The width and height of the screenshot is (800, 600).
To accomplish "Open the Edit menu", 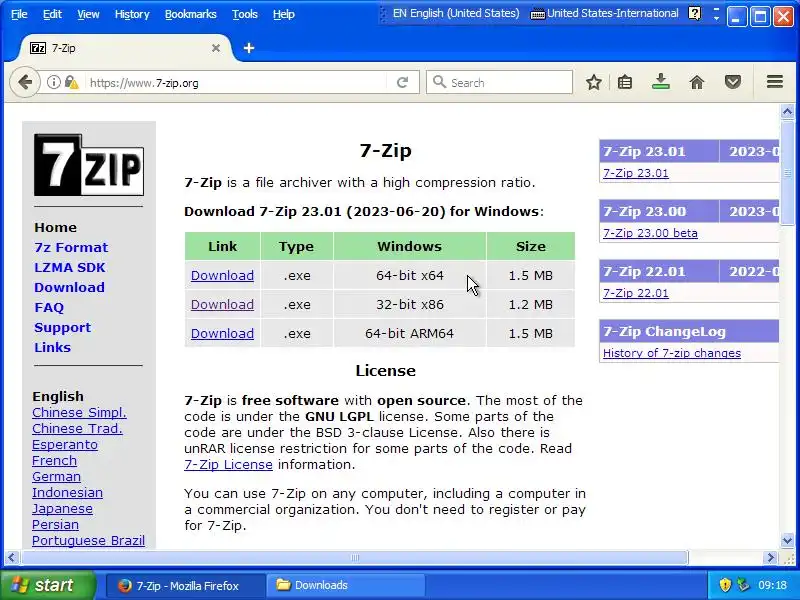I will (52, 14).
